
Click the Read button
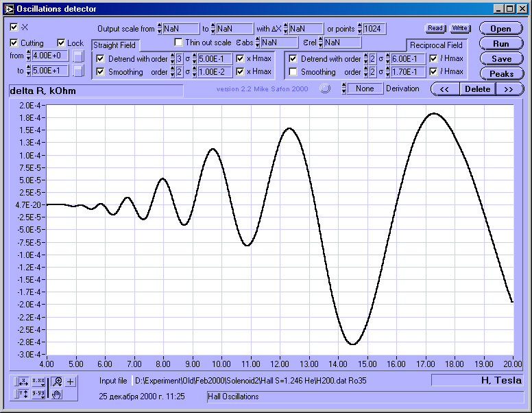(435, 29)
